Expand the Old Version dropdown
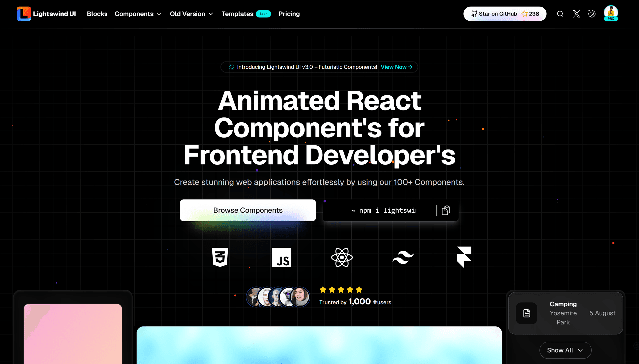The image size is (639, 364). coord(191,14)
